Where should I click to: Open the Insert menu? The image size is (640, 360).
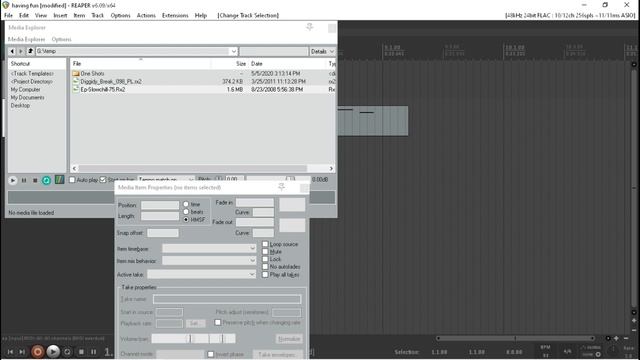pos(60,15)
